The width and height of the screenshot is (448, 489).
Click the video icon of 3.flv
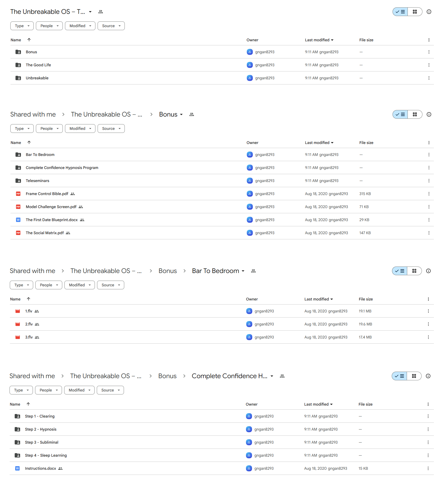(x=18, y=337)
